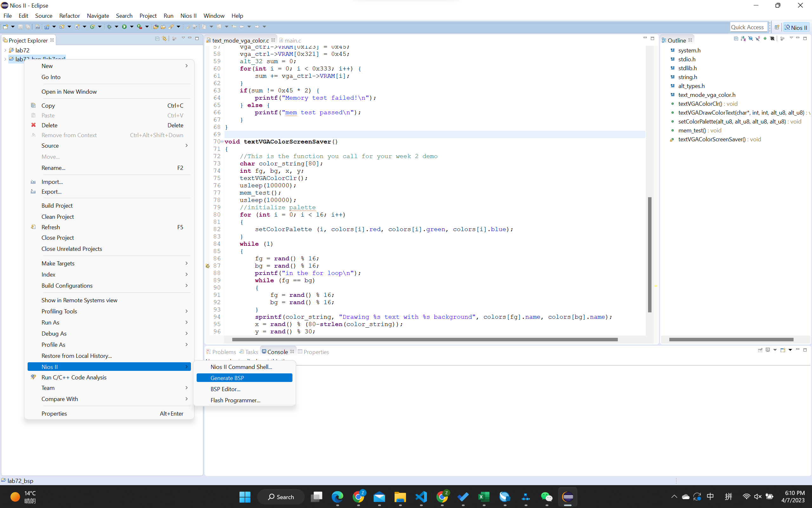812x508 pixels.
Task: Open dropdown next to Search flashlight icon
Action: (179, 27)
